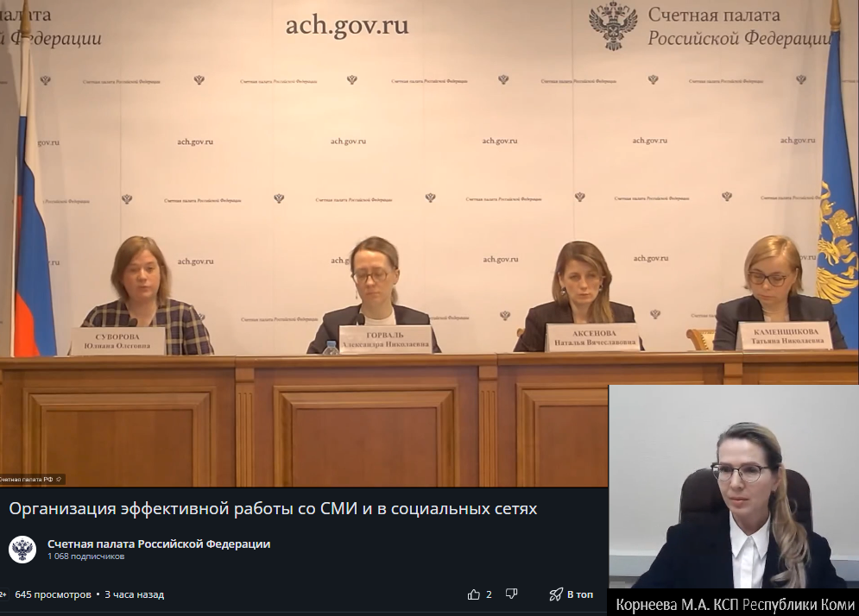Image resolution: width=859 pixels, height=616 pixels.
Task: Open the channel avatar with eagle emblem
Action: pos(22,550)
